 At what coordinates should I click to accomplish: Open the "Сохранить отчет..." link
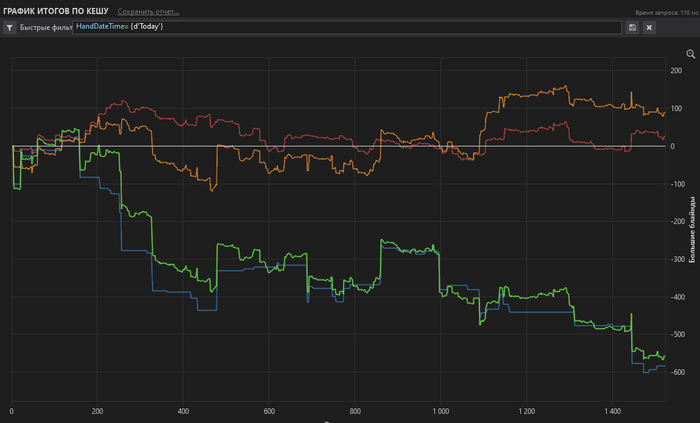point(148,11)
